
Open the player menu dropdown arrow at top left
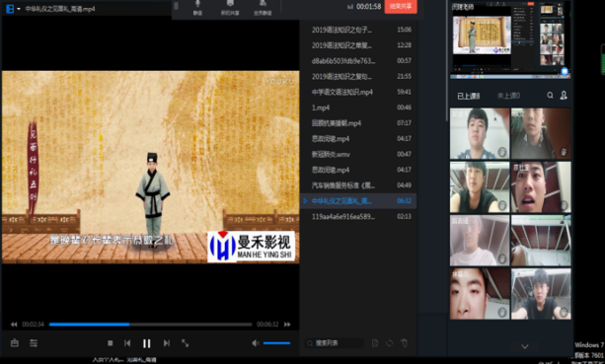click(19, 9)
